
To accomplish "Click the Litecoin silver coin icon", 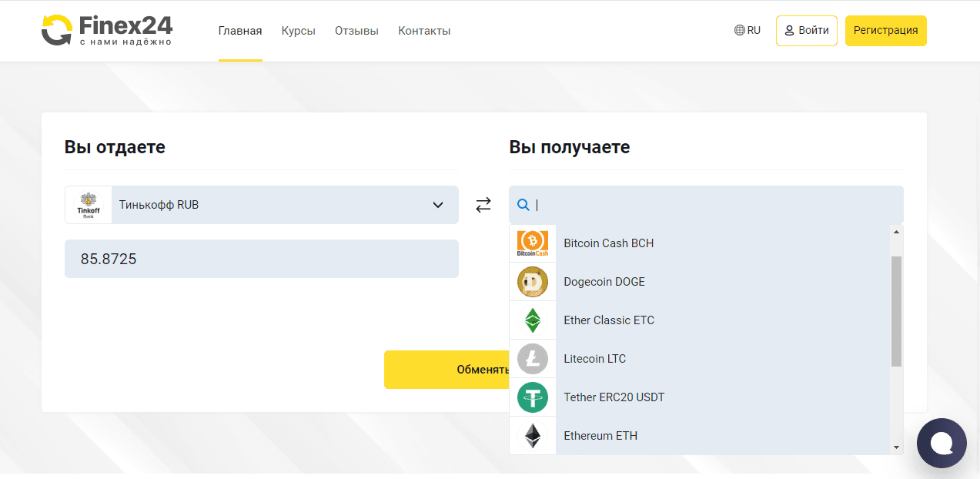I will tap(533, 359).
